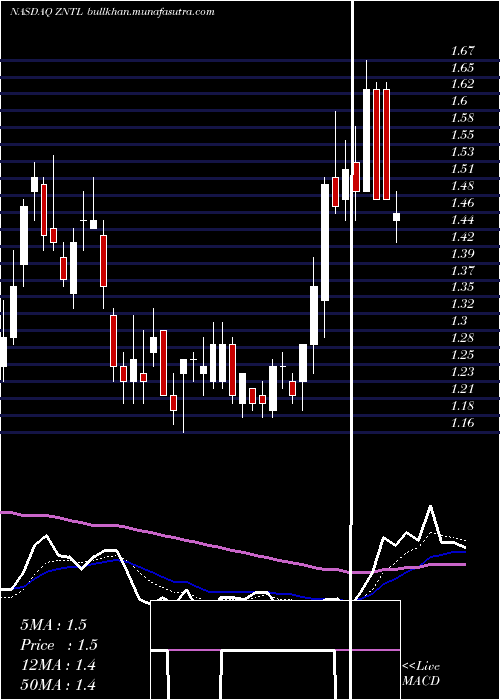Click the NASDAQ ZNTL title text
The image size is (500, 700).
point(46,12)
